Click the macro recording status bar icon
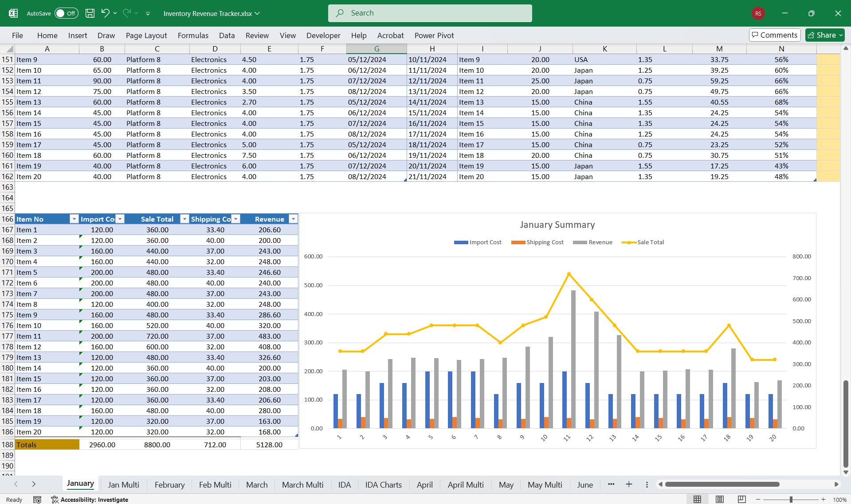Screen dimensions: 851x504 tap(37, 500)
